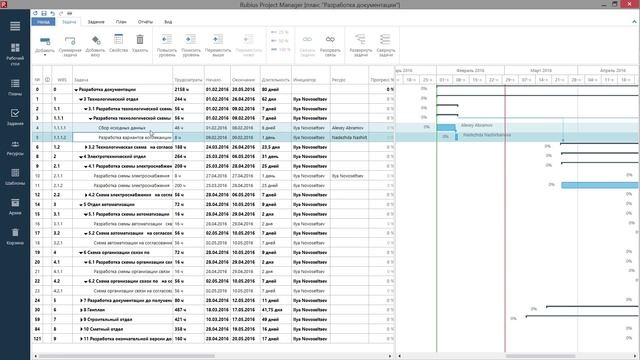
Task: Collapse the 4 Электротехнический отдел row
Action: pyautogui.click(x=81, y=157)
